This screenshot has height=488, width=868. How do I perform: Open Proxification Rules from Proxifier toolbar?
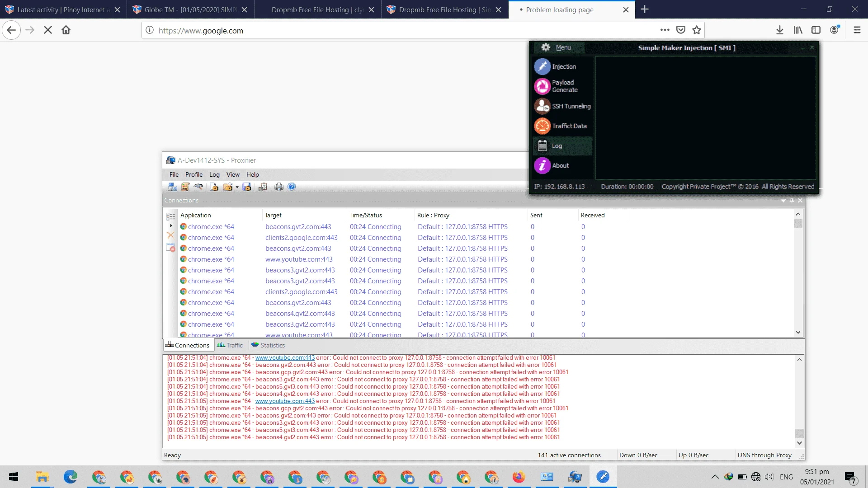tap(185, 187)
